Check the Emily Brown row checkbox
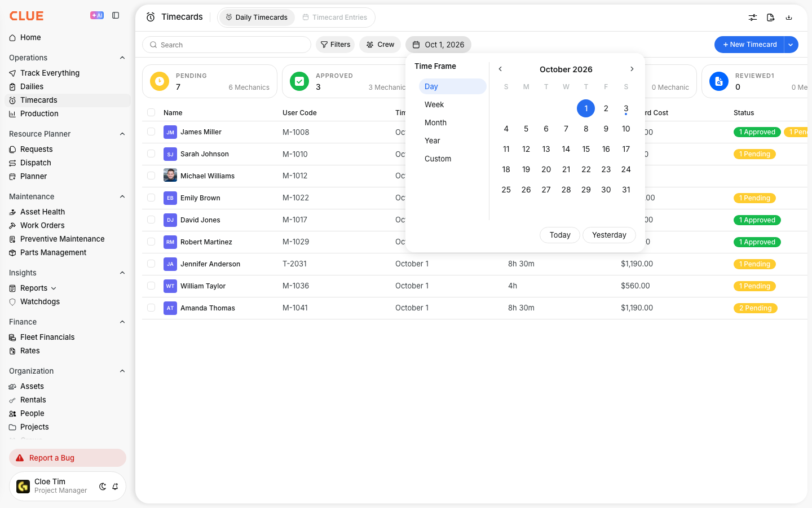The image size is (812, 508). (151, 198)
